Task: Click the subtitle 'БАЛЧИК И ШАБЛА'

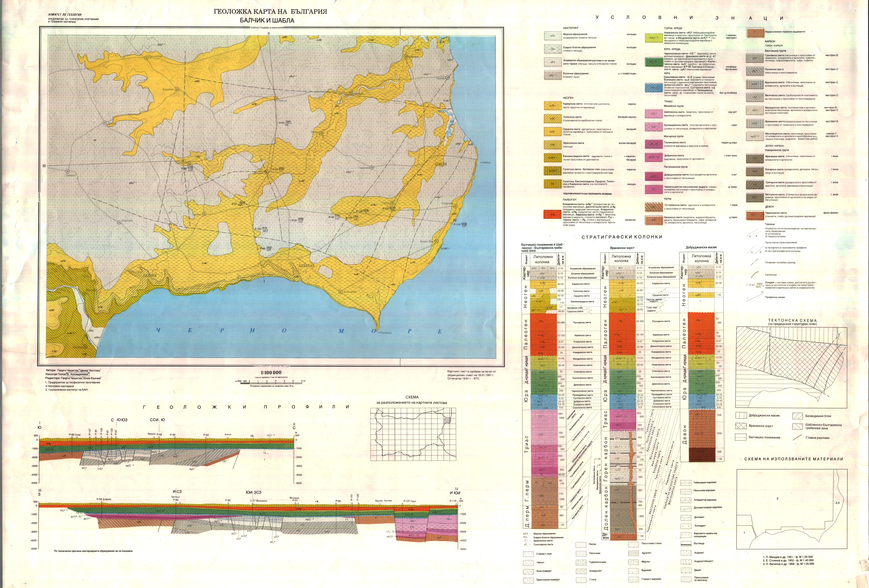Action: (267, 21)
